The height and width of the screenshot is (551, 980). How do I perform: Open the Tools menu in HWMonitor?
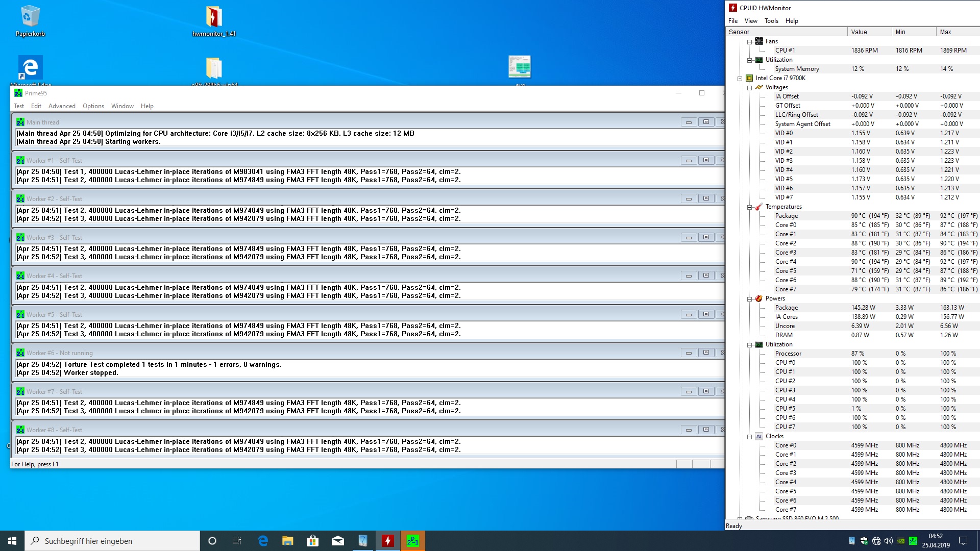coord(771,21)
